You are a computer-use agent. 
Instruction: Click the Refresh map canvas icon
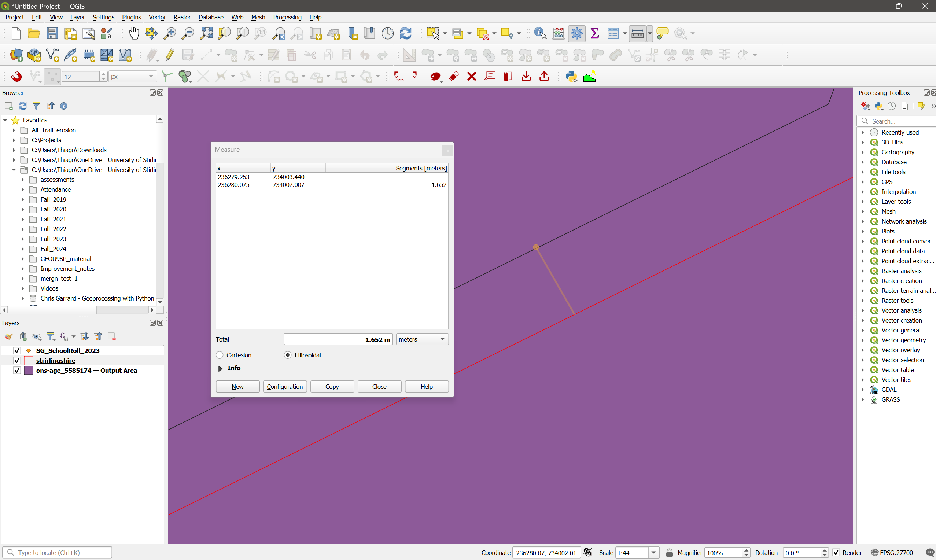[406, 34]
